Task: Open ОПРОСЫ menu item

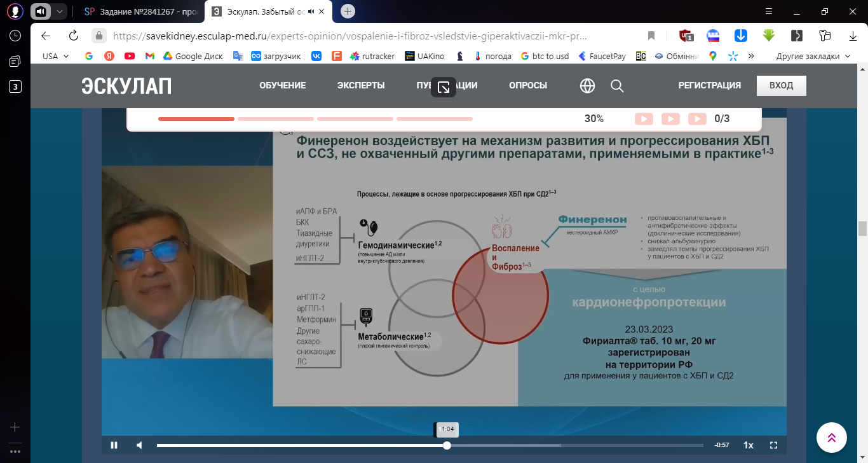Action: (528, 86)
